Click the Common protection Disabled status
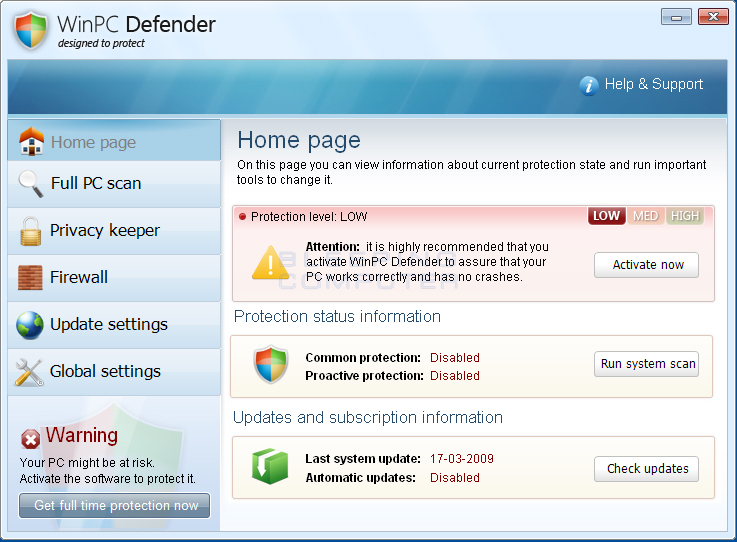 point(455,358)
